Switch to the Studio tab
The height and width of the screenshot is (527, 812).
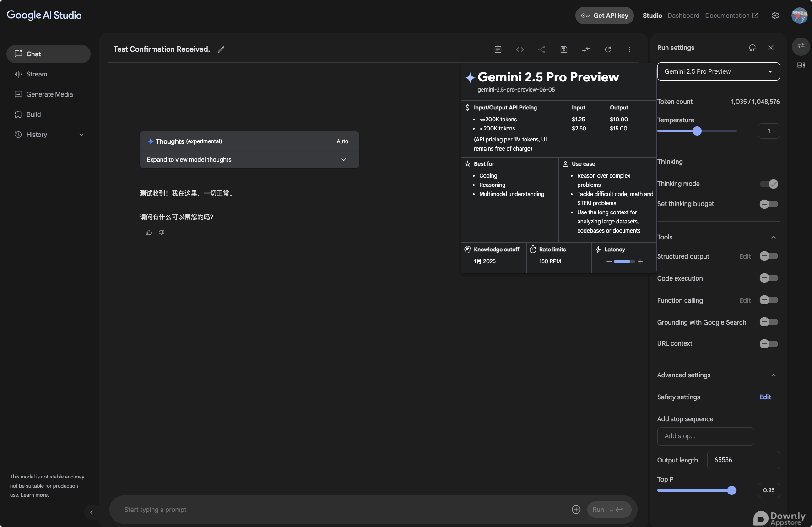(652, 16)
